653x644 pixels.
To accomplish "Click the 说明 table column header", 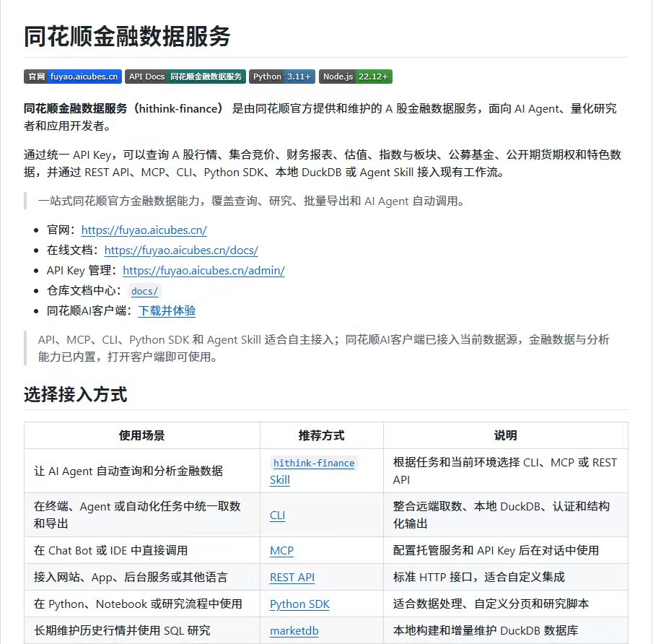I will pos(506,435).
